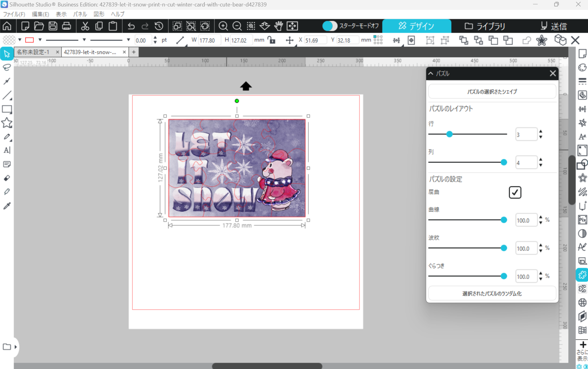Click 選択されたパズルのランダム化 button
Image resolution: width=588 pixels, height=369 pixels.
tap(492, 293)
